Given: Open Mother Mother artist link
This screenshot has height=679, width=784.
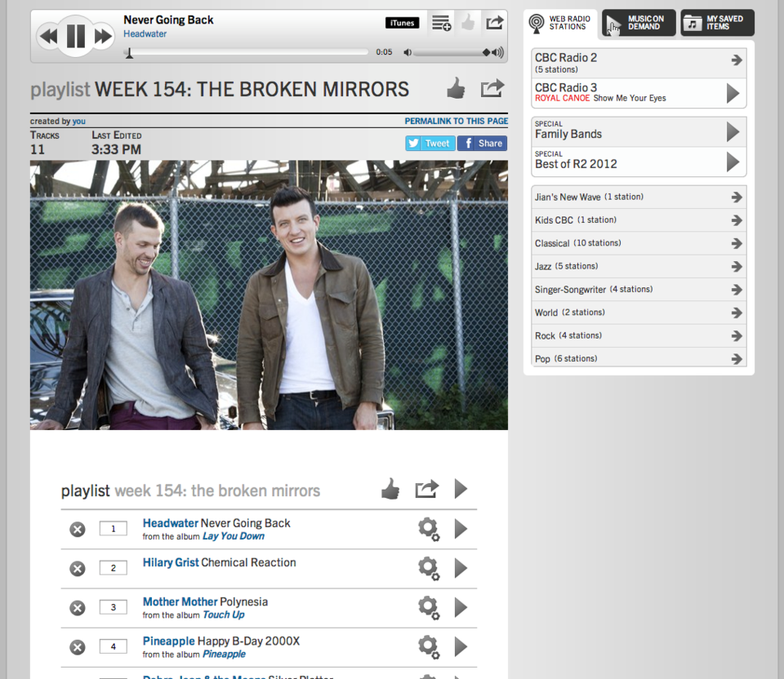Looking at the screenshot, I should click(180, 602).
